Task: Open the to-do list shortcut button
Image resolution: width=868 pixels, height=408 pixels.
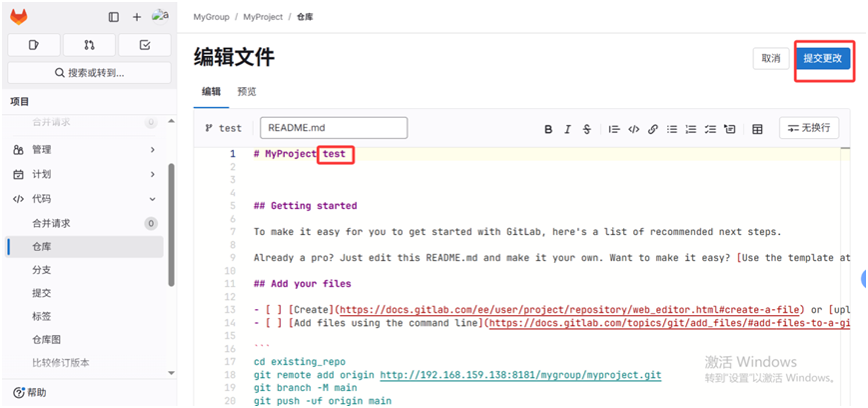Action: (x=145, y=45)
